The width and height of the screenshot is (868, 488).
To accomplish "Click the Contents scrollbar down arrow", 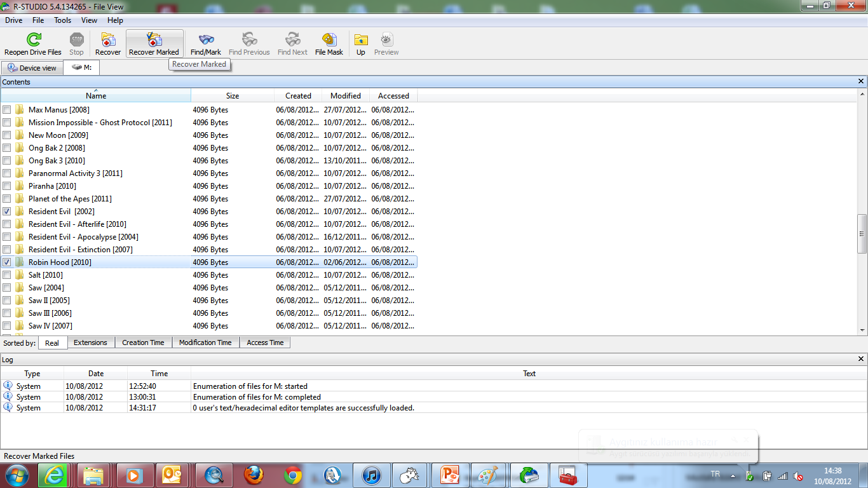I will [x=862, y=330].
